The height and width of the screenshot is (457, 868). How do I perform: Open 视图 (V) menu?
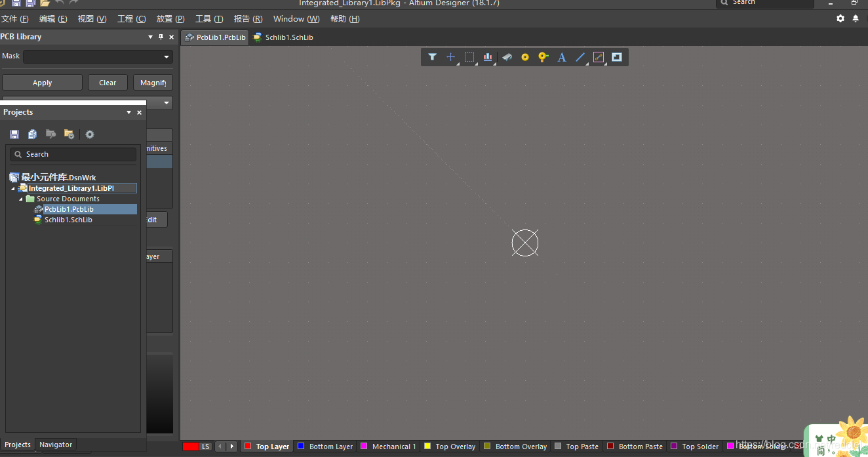tap(92, 19)
